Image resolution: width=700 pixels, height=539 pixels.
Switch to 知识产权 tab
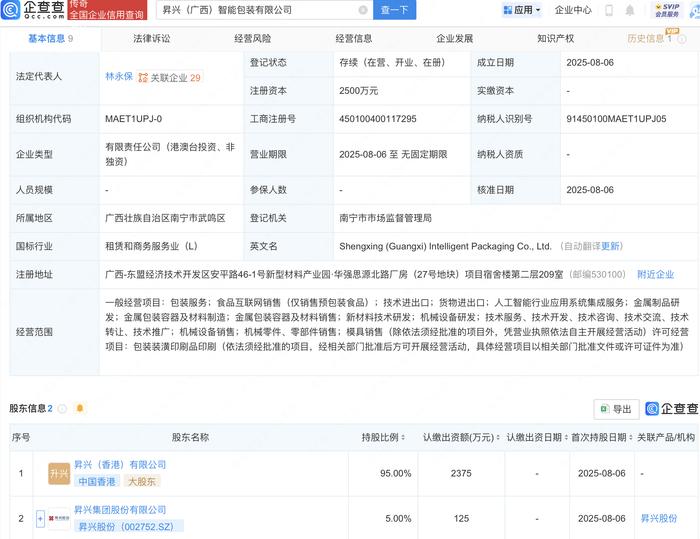click(555, 39)
